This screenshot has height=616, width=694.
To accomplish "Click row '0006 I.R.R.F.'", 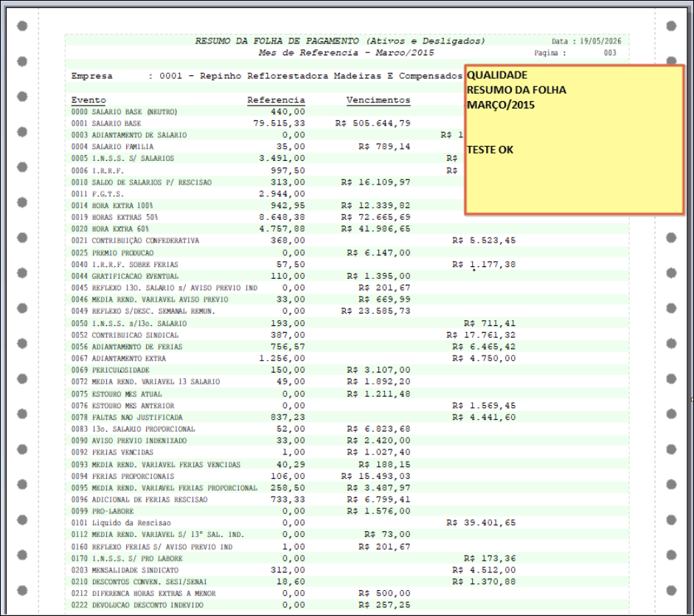I will [97, 170].
